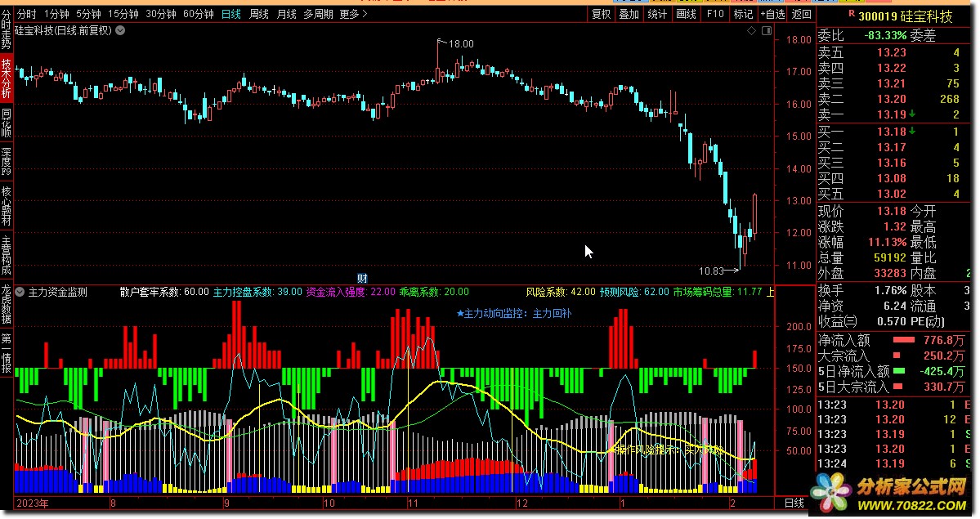Select the 30分钟 period tab

point(161,14)
